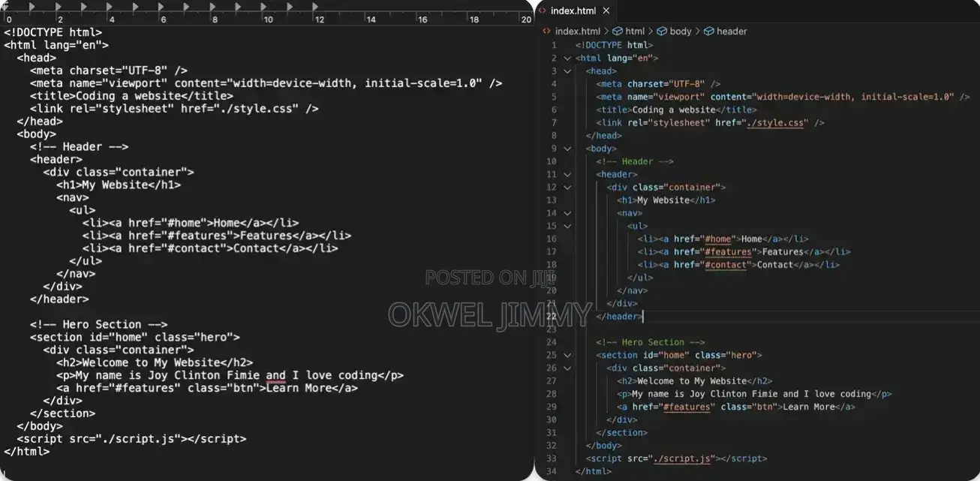
Task: Select the index.html editor tab
Action: 575,11
